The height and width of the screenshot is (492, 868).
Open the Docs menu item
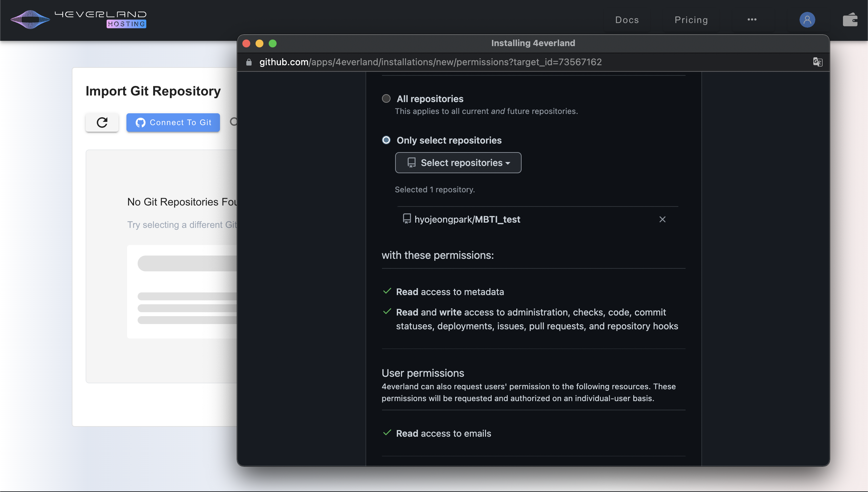pyautogui.click(x=627, y=20)
